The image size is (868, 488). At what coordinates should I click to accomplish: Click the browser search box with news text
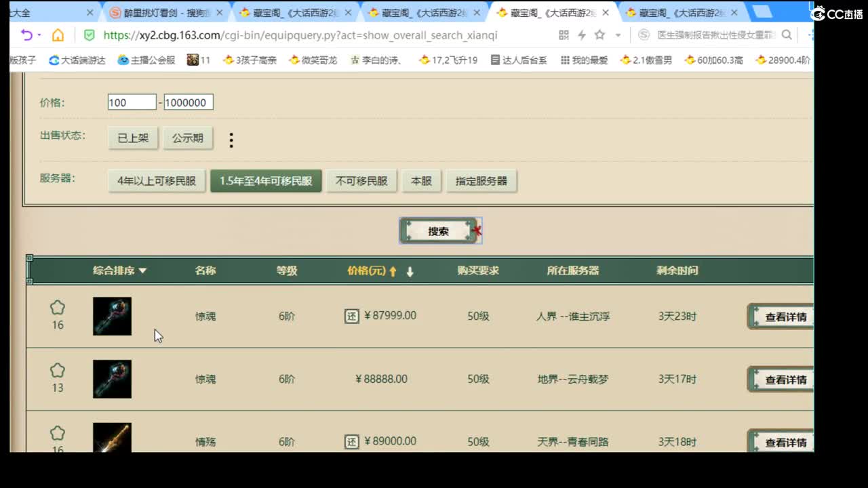point(716,35)
